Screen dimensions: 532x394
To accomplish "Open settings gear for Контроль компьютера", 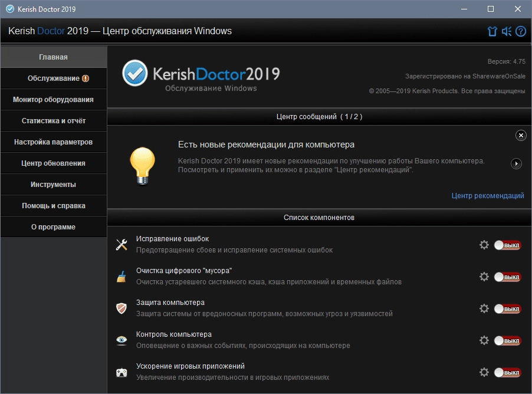I will (484, 340).
